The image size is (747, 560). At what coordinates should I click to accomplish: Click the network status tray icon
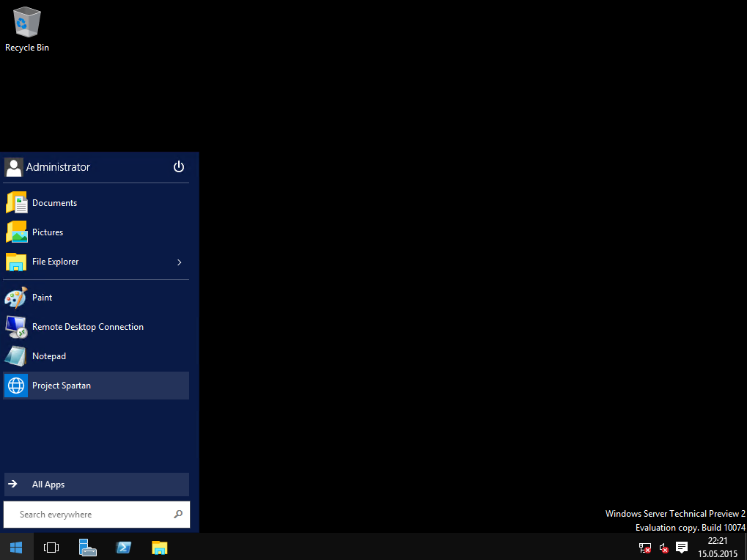point(645,548)
